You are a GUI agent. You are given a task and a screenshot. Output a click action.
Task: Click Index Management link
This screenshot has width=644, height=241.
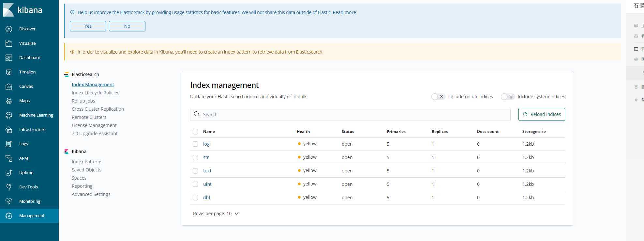click(93, 85)
